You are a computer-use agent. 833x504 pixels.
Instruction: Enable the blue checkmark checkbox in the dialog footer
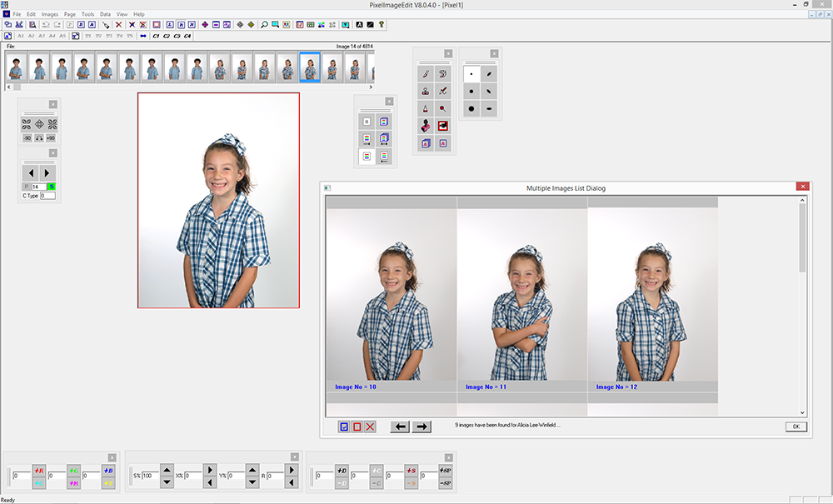coord(342,426)
